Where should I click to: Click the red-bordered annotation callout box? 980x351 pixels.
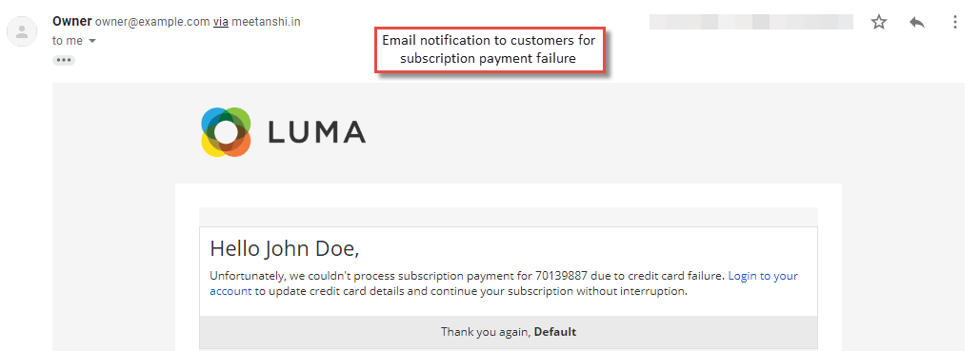(490, 50)
